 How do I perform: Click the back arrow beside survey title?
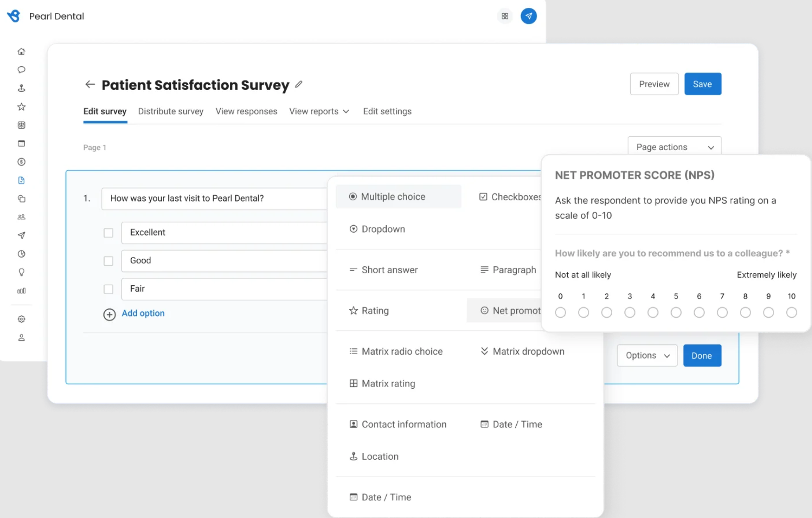90,84
